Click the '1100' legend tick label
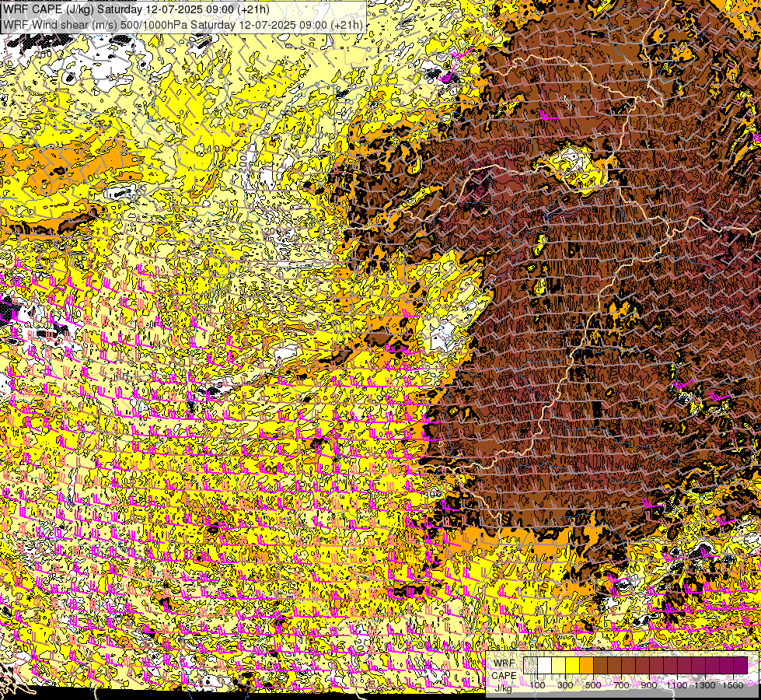The width and height of the screenshot is (761, 700). (677, 685)
